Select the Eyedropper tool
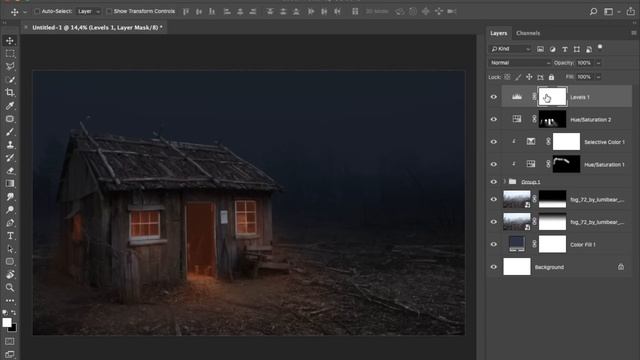 click(x=10, y=106)
